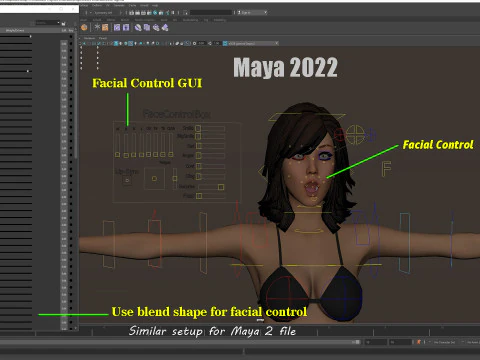Open the Sign In dropdown

pos(252,13)
